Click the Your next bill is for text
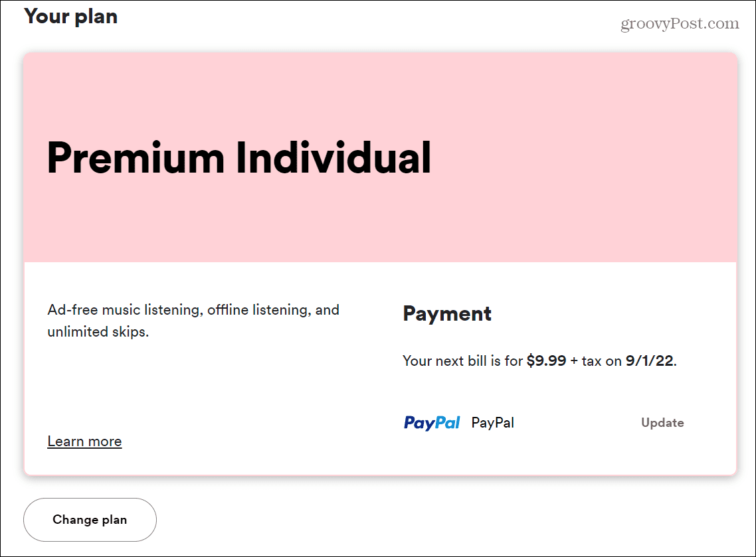This screenshot has height=557, width=756. [x=463, y=361]
